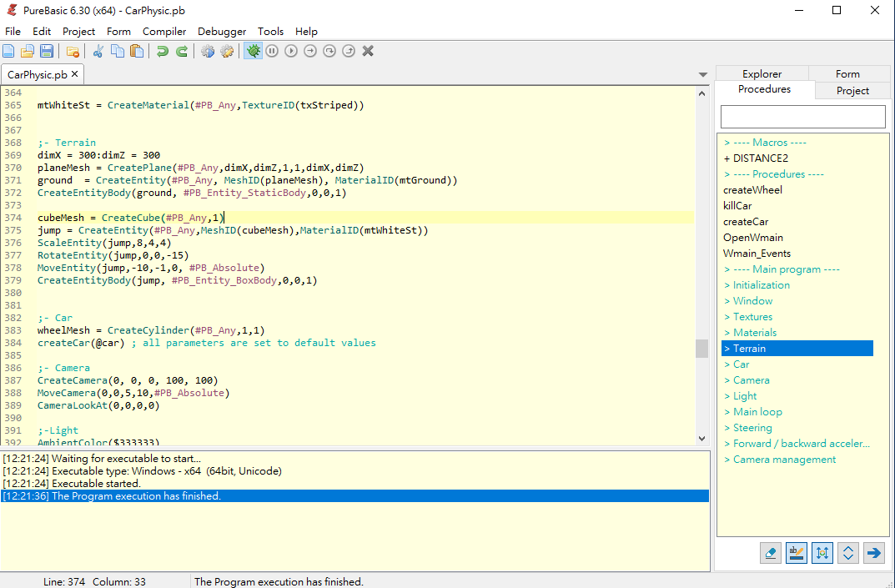
Task: Save the file with the floppy disk icon
Action: 47,52
